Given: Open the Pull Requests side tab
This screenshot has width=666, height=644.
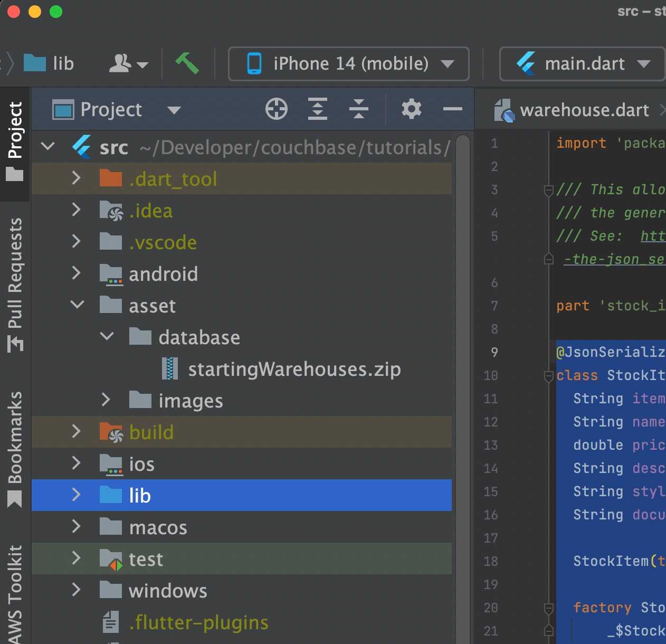Looking at the screenshot, I should click(x=15, y=285).
